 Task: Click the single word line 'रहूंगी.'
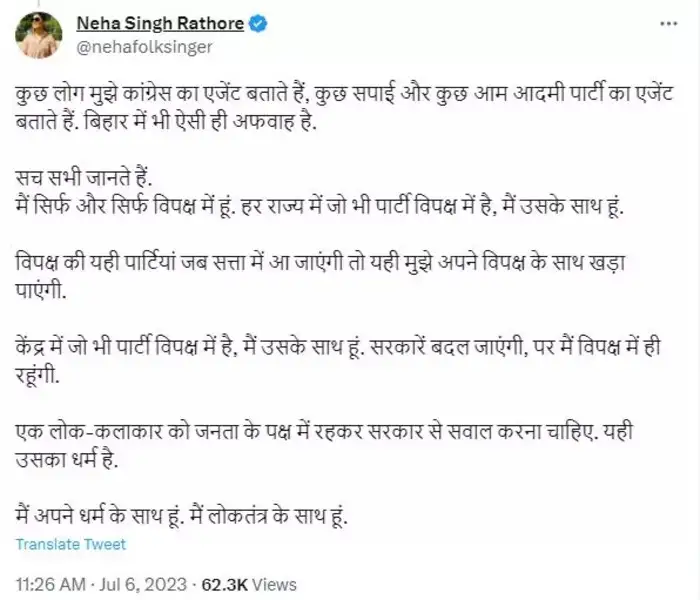coord(38,375)
